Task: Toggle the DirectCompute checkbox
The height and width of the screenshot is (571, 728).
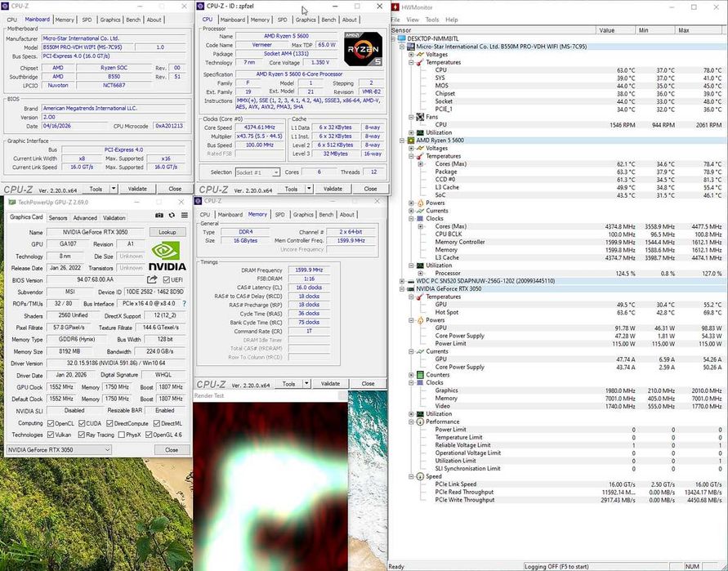Action: 109,423
